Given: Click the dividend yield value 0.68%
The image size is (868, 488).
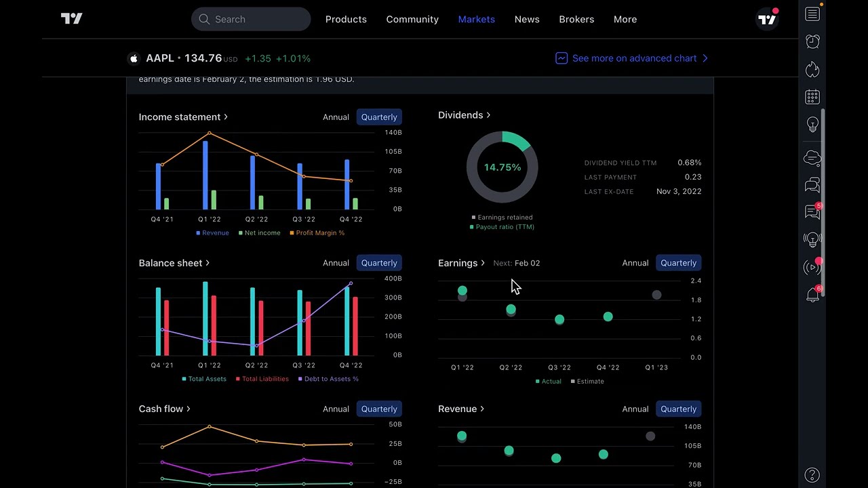Looking at the screenshot, I should pyautogui.click(x=690, y=163).
